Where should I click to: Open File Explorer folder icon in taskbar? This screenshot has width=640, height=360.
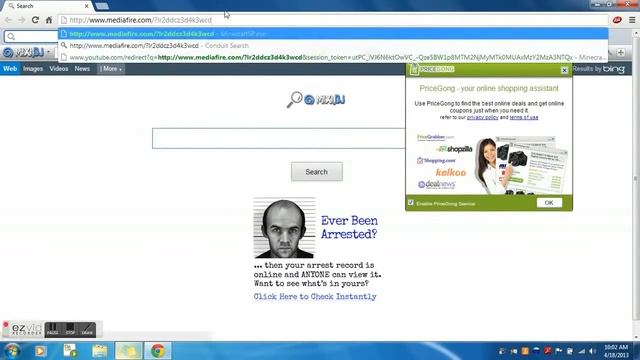coord(100,351)
